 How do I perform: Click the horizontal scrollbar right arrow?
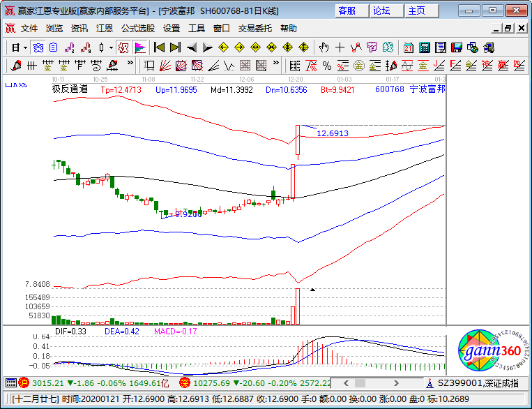[396, 383]
